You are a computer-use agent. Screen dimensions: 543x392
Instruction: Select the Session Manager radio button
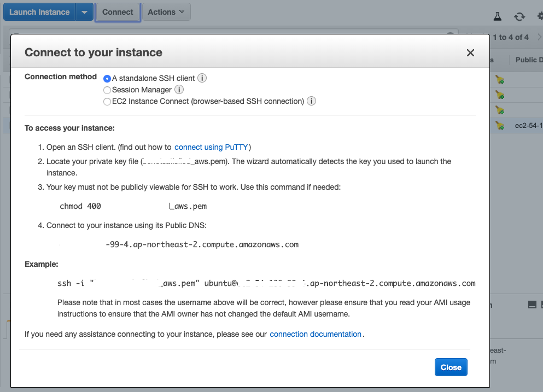pos(107,90)
